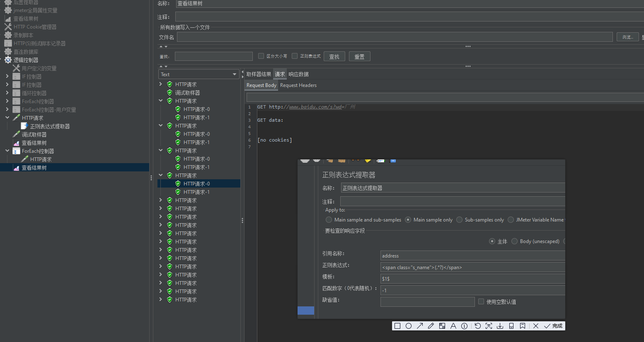Click the 重置 reset button
The image size is (644, 342).
pos(360,56)
